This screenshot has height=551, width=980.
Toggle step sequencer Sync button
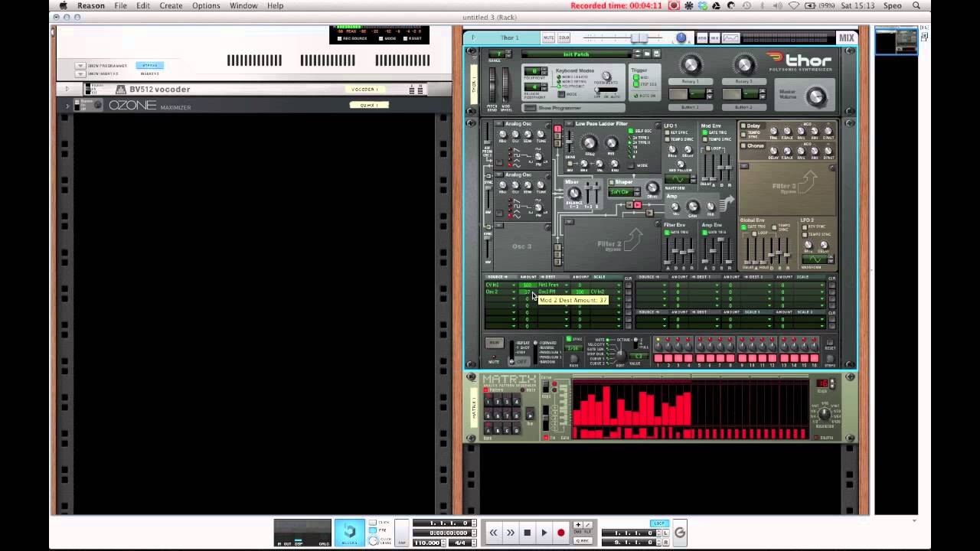tap(569, 339)
